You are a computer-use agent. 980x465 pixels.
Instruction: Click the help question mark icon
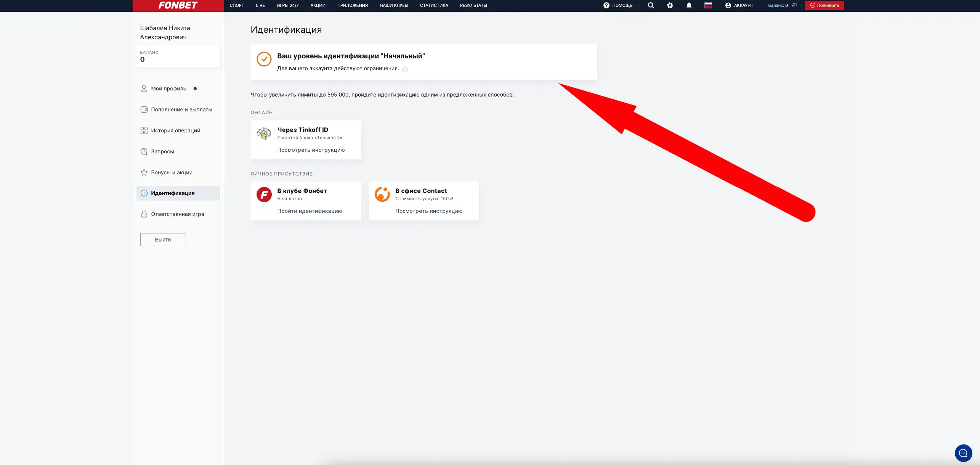point(606,5)
